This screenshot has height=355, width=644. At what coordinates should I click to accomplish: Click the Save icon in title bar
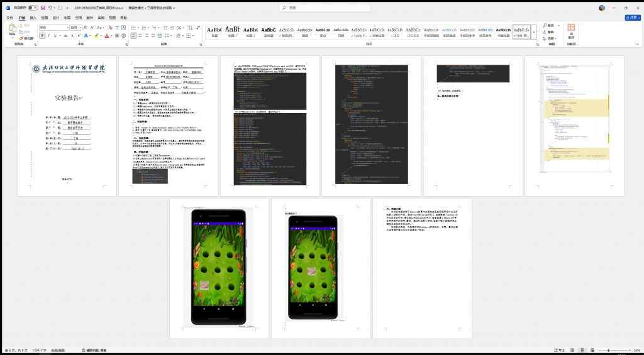(x=43, y=8)
